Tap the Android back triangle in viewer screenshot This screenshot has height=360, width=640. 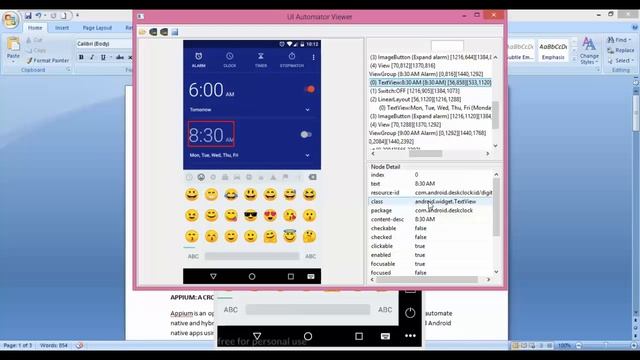213,276
